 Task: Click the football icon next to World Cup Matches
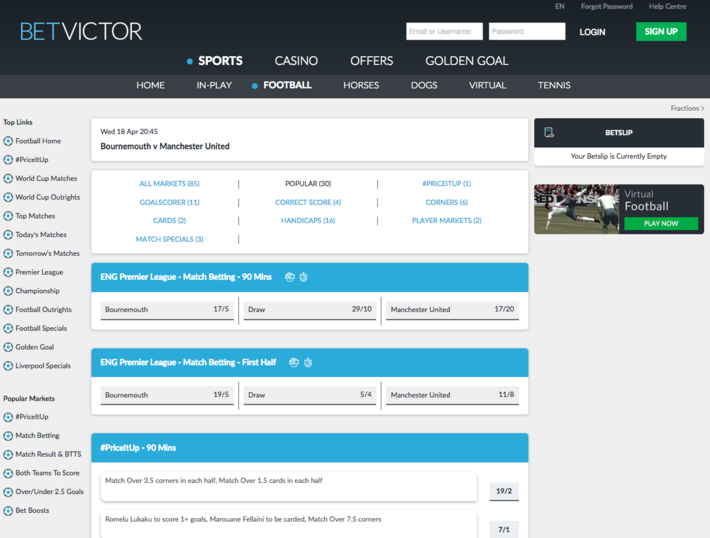click(x=8, y=178)
